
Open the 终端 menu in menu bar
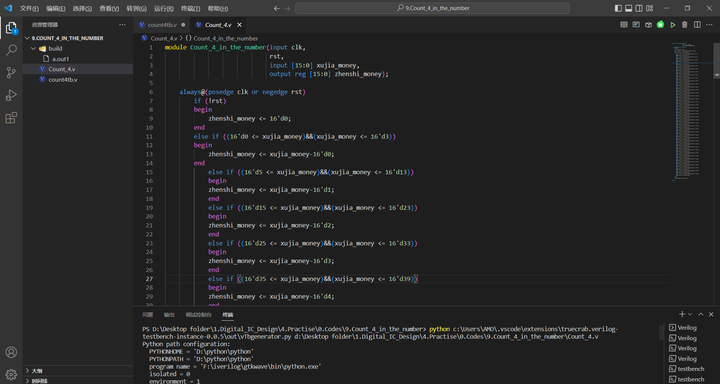coord(190,8)
